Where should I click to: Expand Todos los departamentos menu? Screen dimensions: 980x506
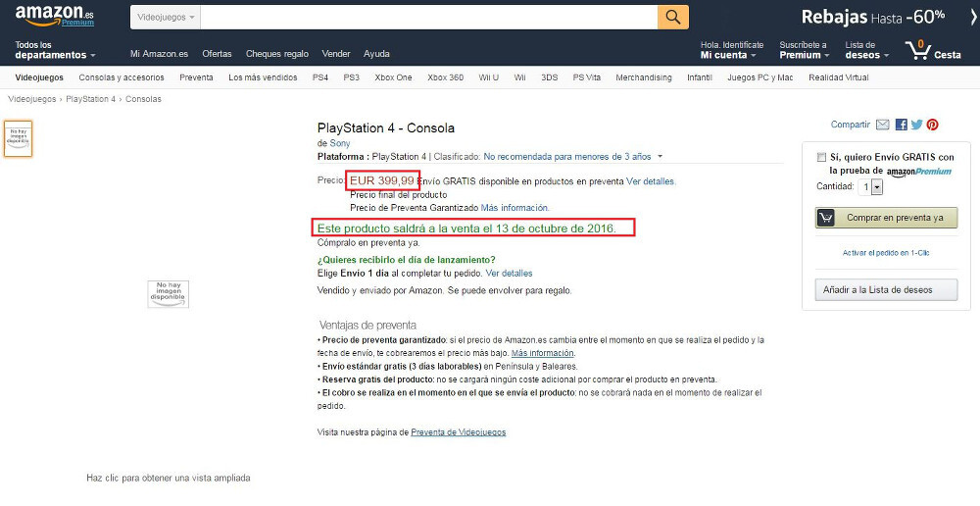(x=55, y=50)
